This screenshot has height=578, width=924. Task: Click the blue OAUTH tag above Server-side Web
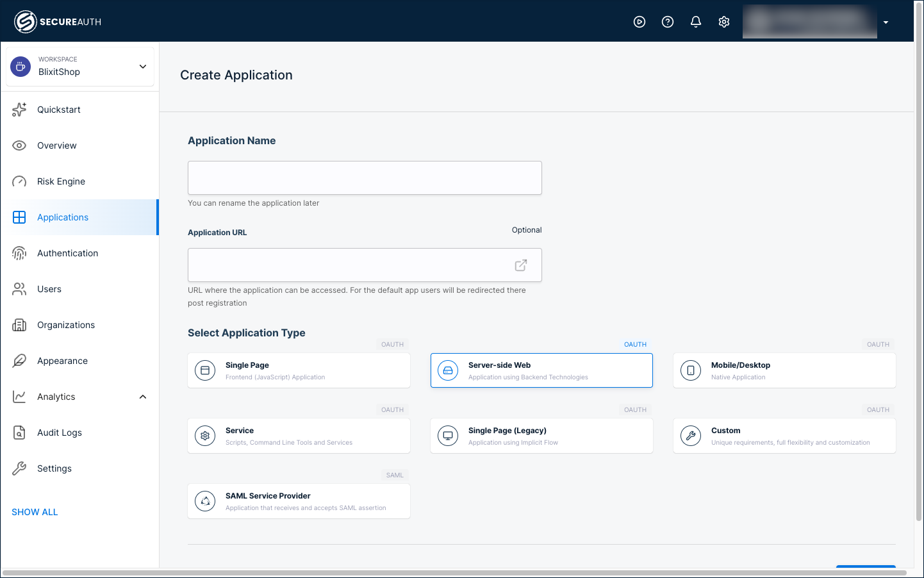pos(635,344)
